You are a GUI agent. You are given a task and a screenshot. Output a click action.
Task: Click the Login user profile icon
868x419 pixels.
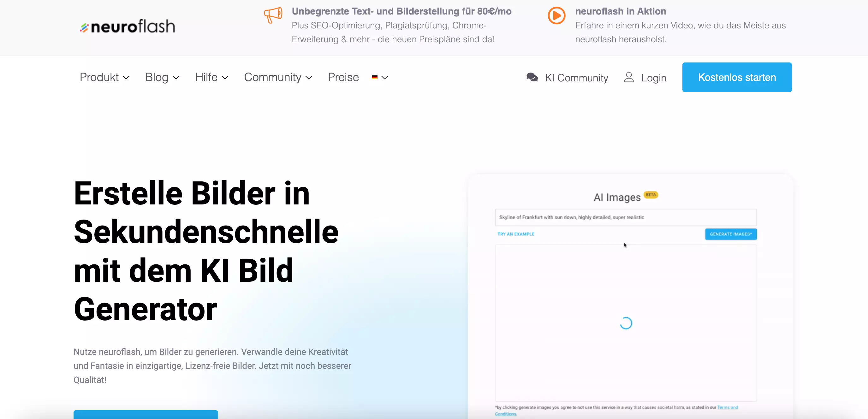pos(629,77)
